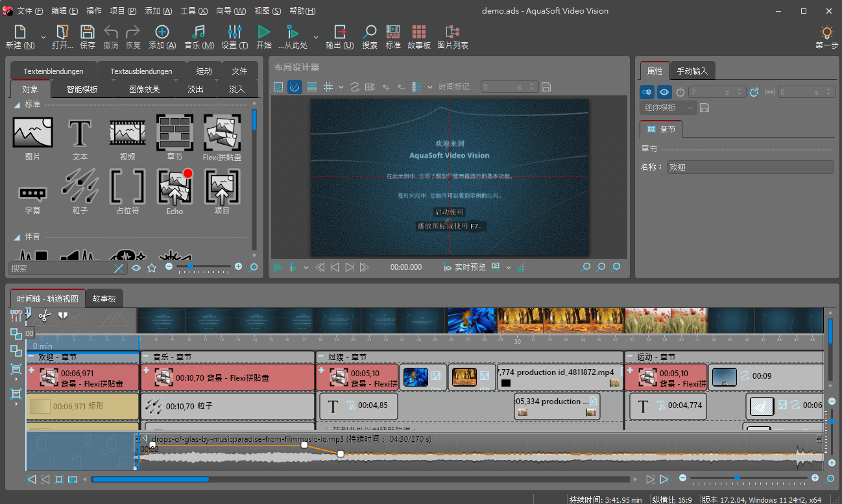842x504 pixels.
Task: Select the 视频 (Video) object in toolbox
Action: (127, 138)
